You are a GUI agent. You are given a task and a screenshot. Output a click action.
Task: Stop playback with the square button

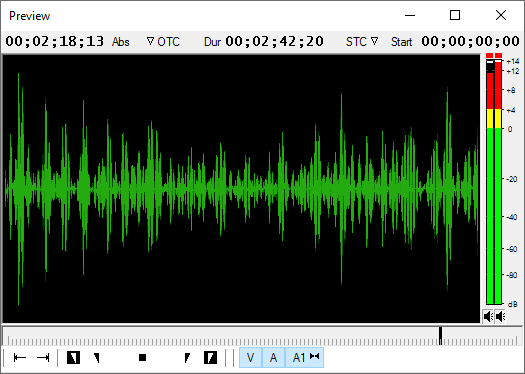tap(143, 358)
